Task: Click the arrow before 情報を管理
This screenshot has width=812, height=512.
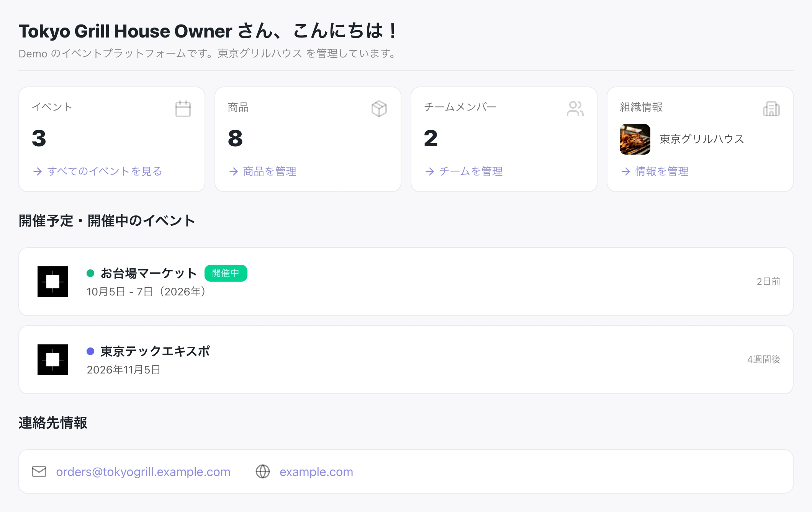Action: click(626, 171)
